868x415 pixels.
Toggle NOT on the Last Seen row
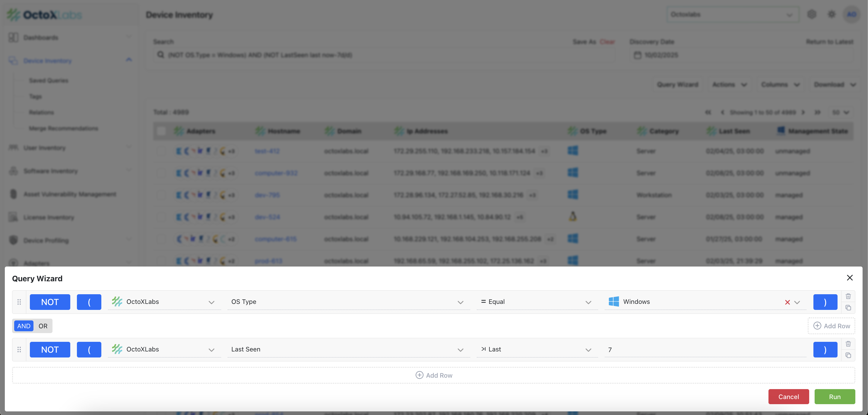pos(50,349)
